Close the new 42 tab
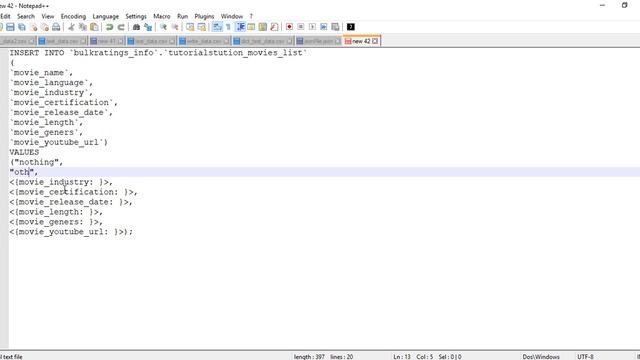640x360 pixels. (375, 41)
